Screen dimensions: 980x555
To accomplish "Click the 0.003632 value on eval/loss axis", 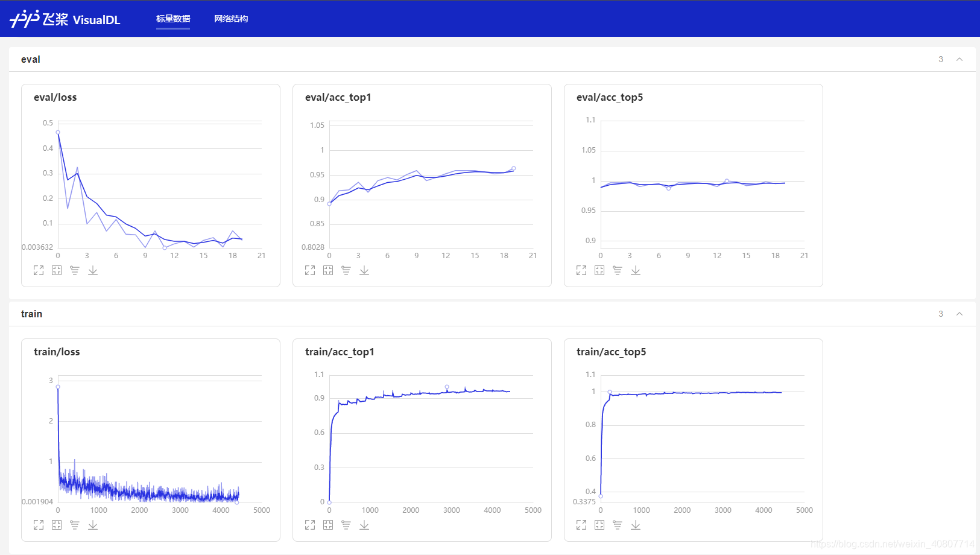I will coord(37,247).
